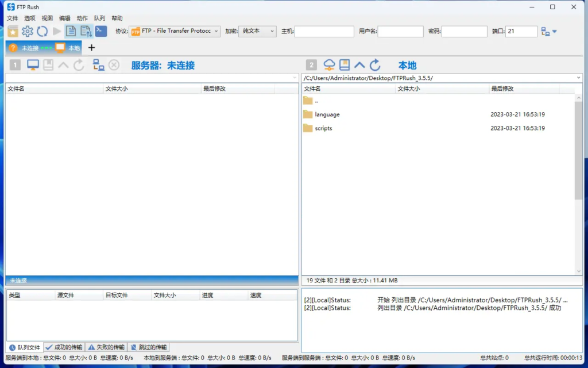Select the language folder
Screen dimensions: 588x368
tap(438, 114)
